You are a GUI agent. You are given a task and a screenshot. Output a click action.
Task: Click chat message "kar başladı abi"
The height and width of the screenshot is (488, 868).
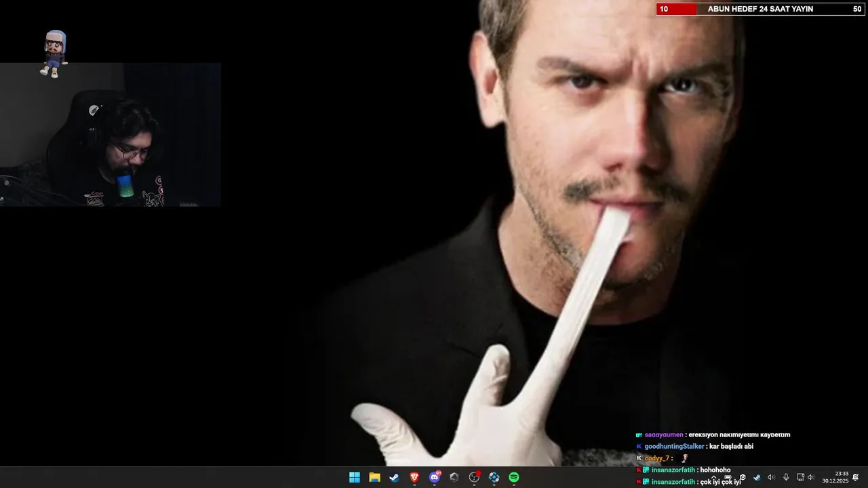tap(732, 447)
